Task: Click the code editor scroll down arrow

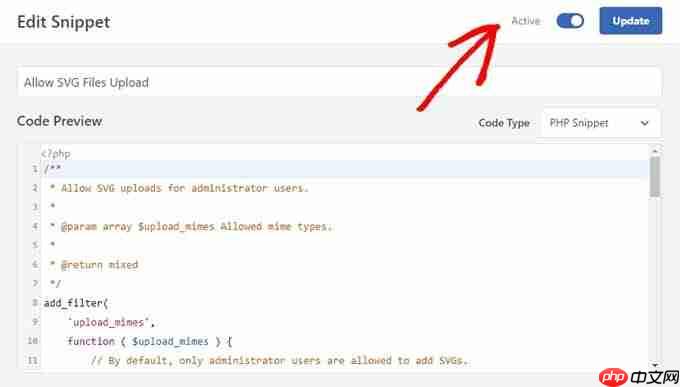Action: click(x=655, y=365)
